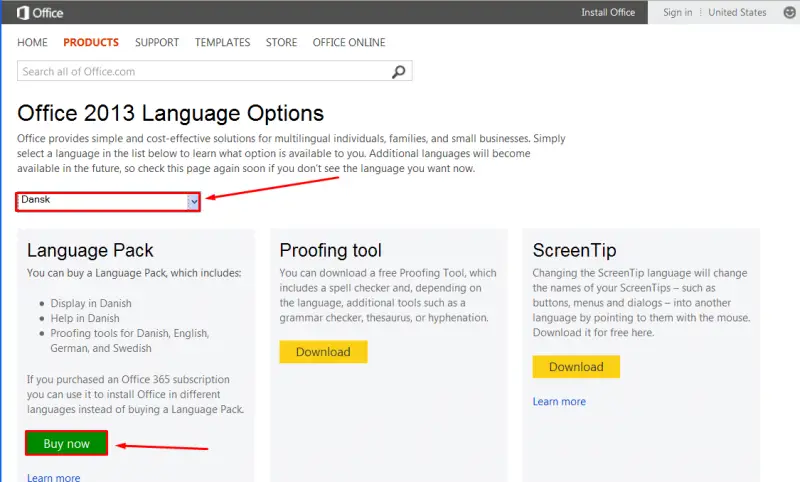Change the United States region
Image resolution: width=800 pixels, height=482 pixels.
click(737, 12)
